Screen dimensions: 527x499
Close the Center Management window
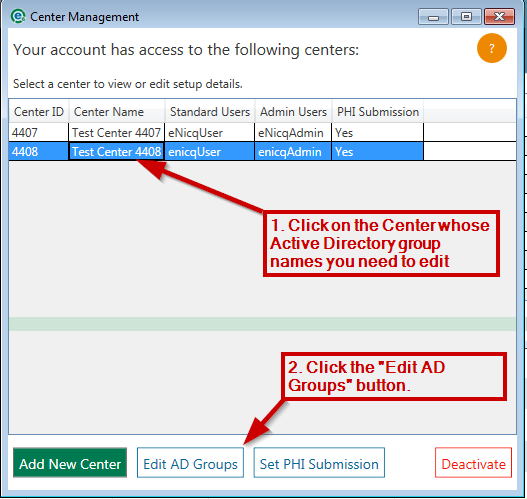[499, 16]
